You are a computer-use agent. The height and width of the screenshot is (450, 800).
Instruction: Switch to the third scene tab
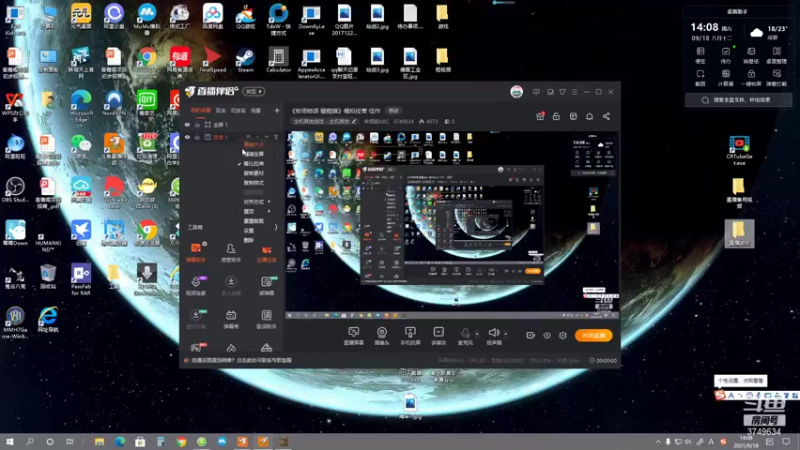pos(238,110)
